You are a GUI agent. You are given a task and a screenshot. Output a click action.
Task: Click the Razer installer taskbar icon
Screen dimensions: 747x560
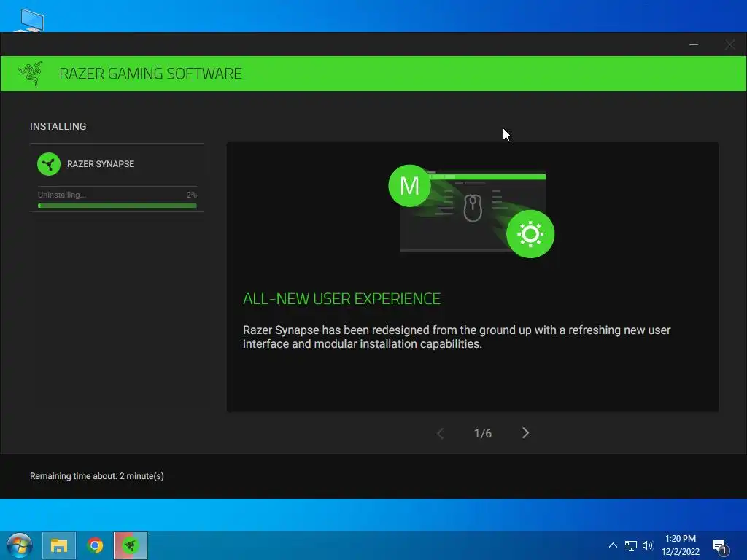pyautogui.click(x=131, y=545)
